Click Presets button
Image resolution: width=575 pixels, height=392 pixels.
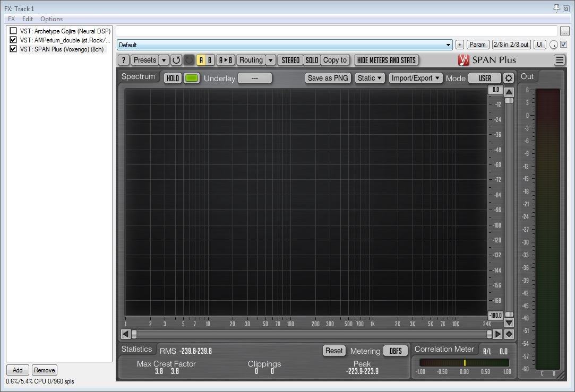pos(145,60)
